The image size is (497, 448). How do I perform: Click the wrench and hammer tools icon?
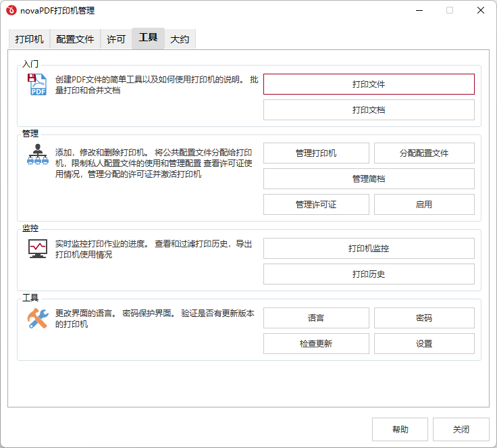tap(38, 318)
